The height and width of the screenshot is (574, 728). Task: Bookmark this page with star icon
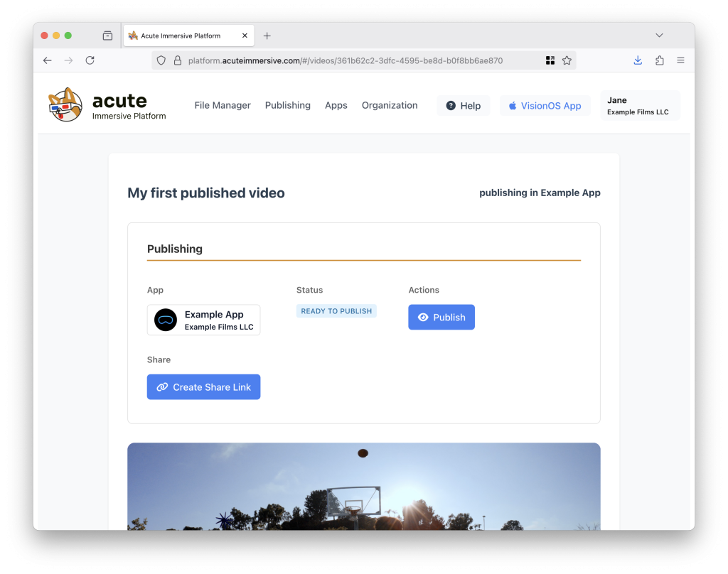coord(567,60)
